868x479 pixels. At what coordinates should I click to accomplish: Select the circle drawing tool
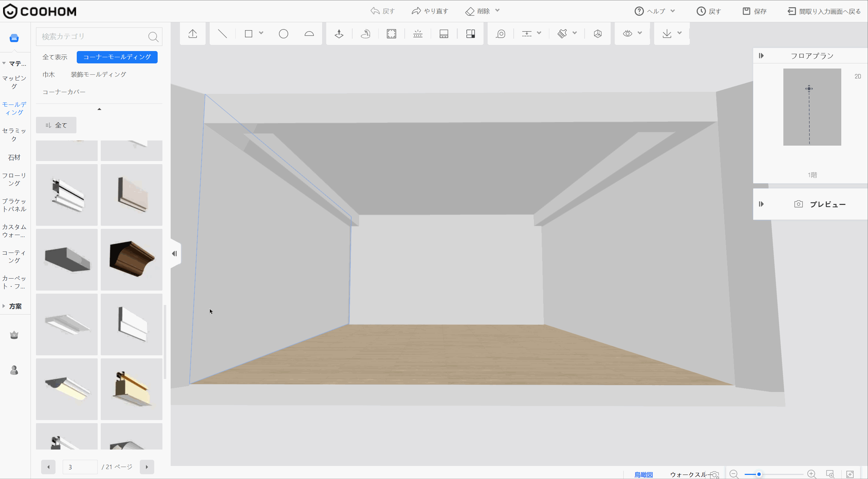pos(283,34)
